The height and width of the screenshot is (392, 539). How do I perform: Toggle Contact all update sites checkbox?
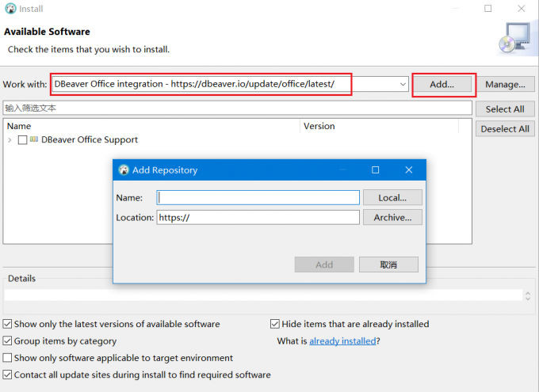(x=7, y=375)
